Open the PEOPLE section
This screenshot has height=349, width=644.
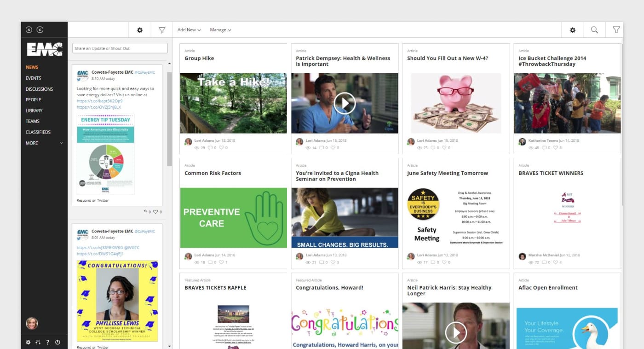[x=34, y=100]
